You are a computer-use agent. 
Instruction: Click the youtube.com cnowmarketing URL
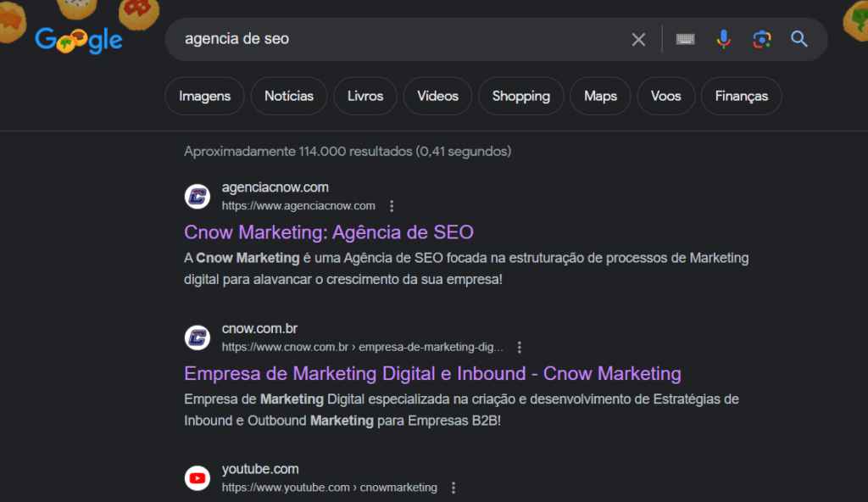[330, 488]
